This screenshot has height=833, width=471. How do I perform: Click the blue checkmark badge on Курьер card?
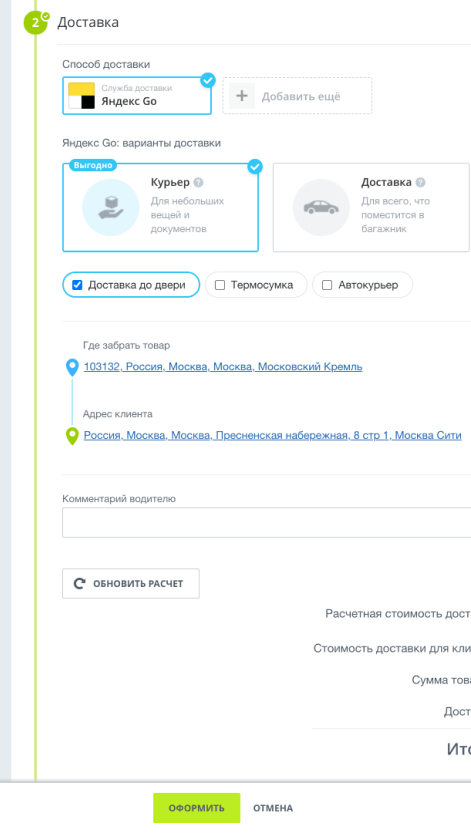click(255, 167)
